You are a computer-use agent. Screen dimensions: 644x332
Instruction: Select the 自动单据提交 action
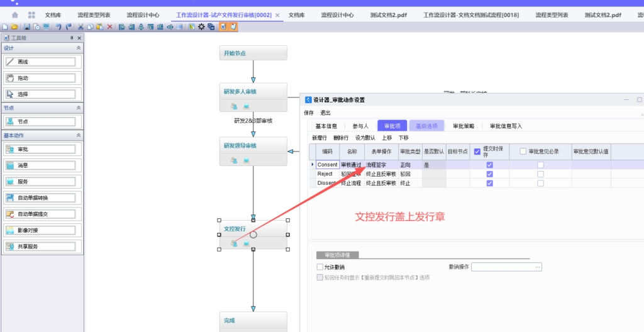(x=42, y=214)
